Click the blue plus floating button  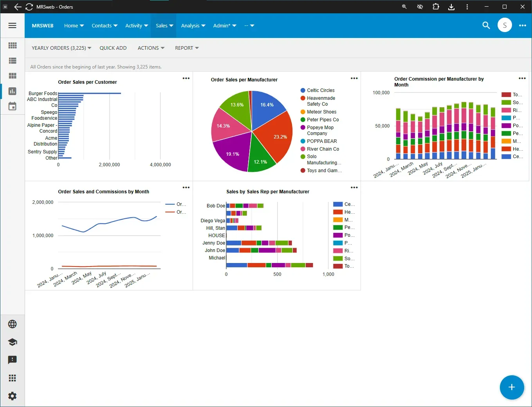tap(512, 387)
